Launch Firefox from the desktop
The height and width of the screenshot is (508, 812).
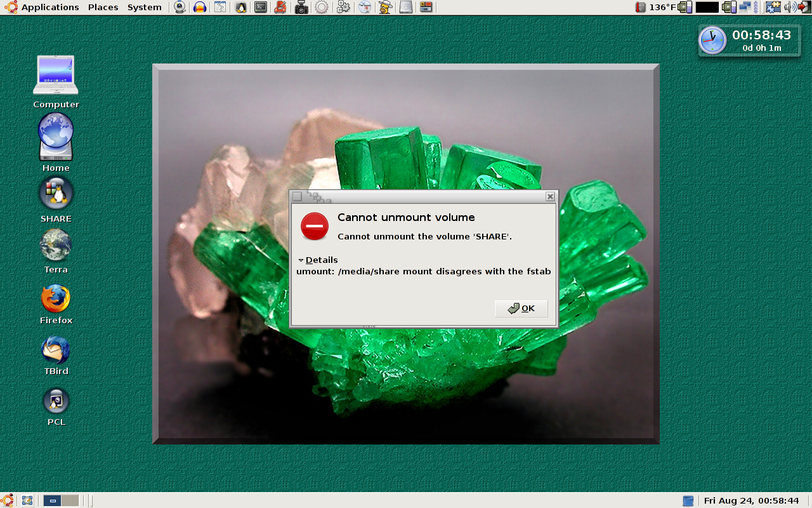click(56, 304)
